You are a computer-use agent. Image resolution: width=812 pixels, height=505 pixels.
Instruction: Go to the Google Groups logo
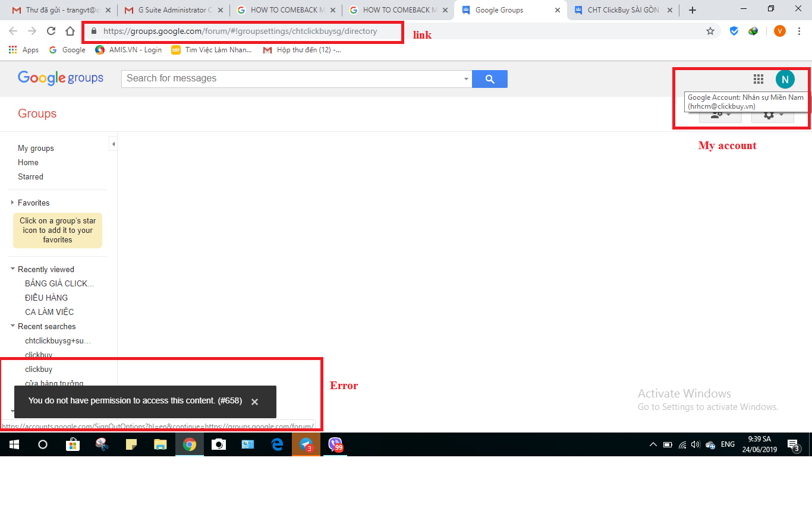(x=61, y=78)
